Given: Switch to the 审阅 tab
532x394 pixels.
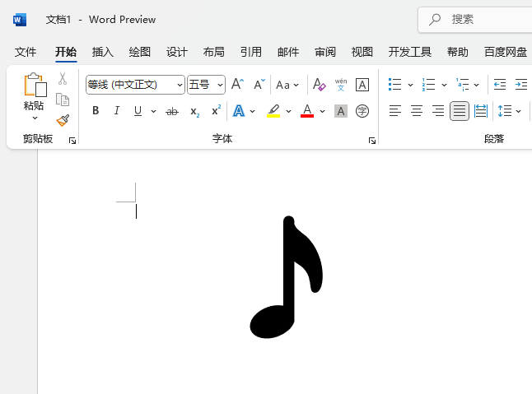Looking at the screenshot, I should (325, 52).
